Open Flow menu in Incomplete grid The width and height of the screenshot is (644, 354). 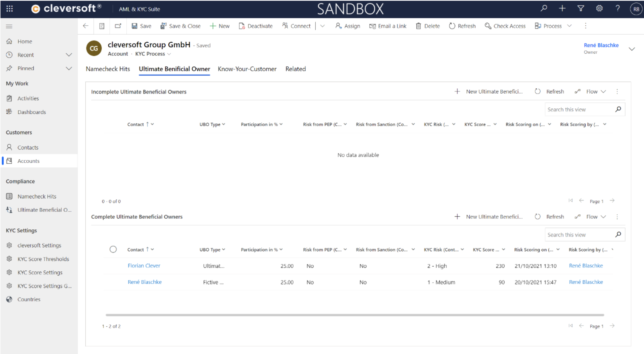[590, 92]
